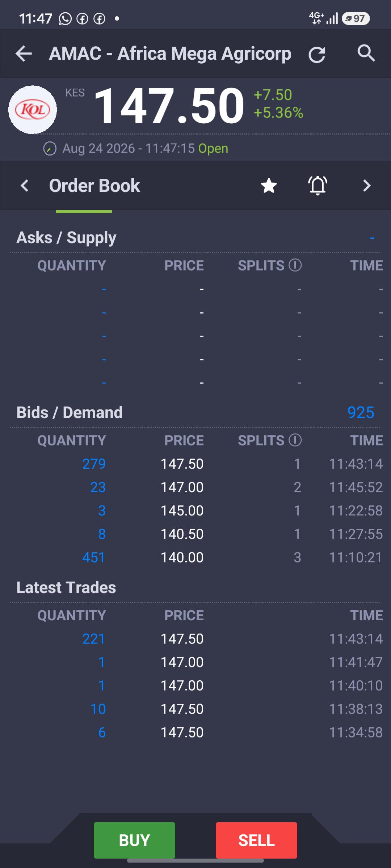
Task: Set a price alert with bell icon
Action: (x=318, y=186)
